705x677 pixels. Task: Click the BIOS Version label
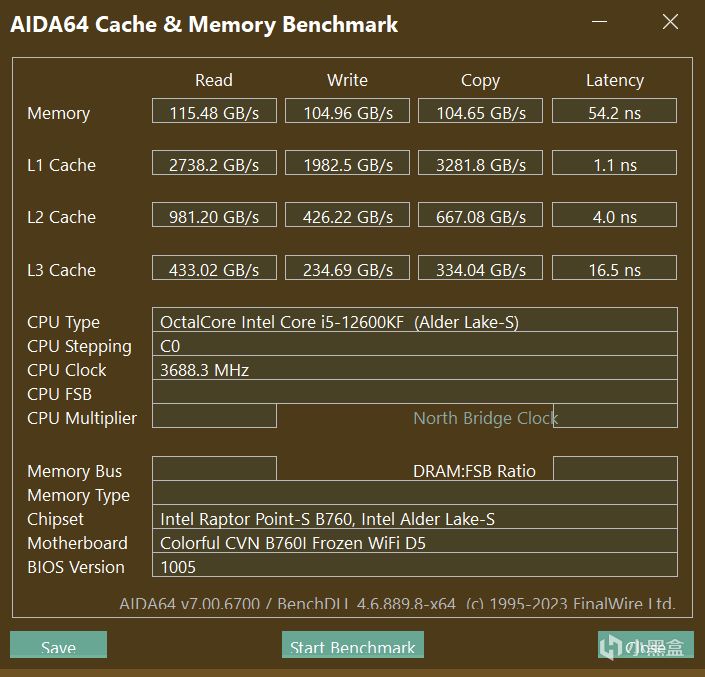(x=76, y=567)
